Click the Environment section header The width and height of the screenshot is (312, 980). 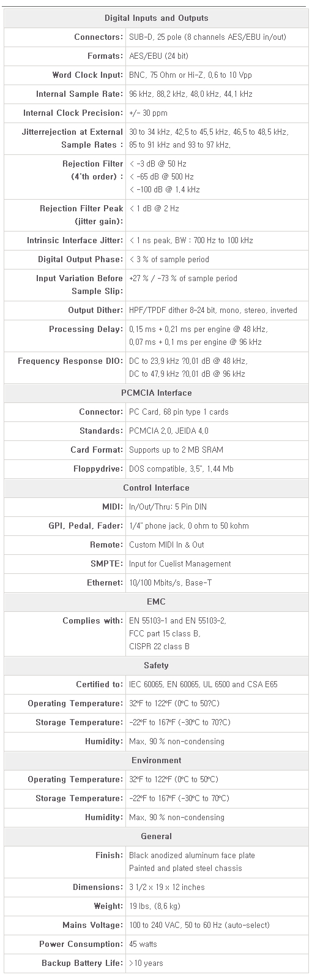point(156,761)
